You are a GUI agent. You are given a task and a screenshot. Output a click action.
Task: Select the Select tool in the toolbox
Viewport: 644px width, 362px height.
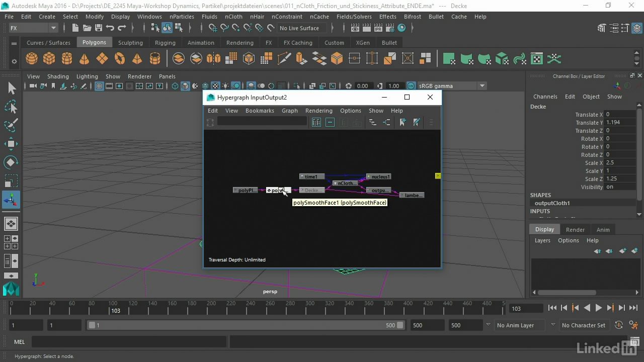pos(11,88)
